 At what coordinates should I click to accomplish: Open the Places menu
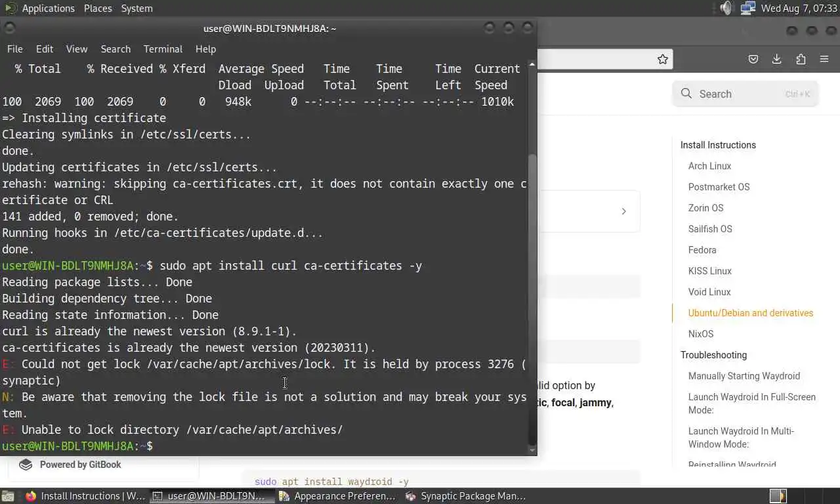98,9
